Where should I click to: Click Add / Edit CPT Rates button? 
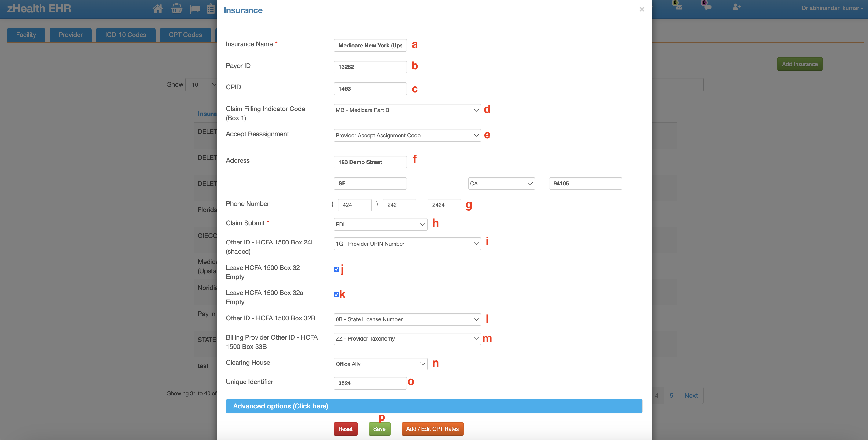pos(432,429)
